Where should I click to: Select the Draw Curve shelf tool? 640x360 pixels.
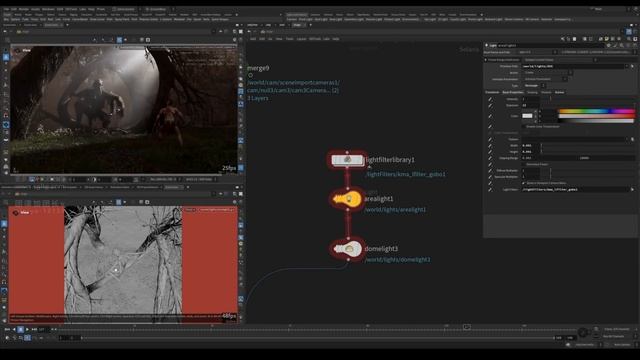(x=97, y=19)
